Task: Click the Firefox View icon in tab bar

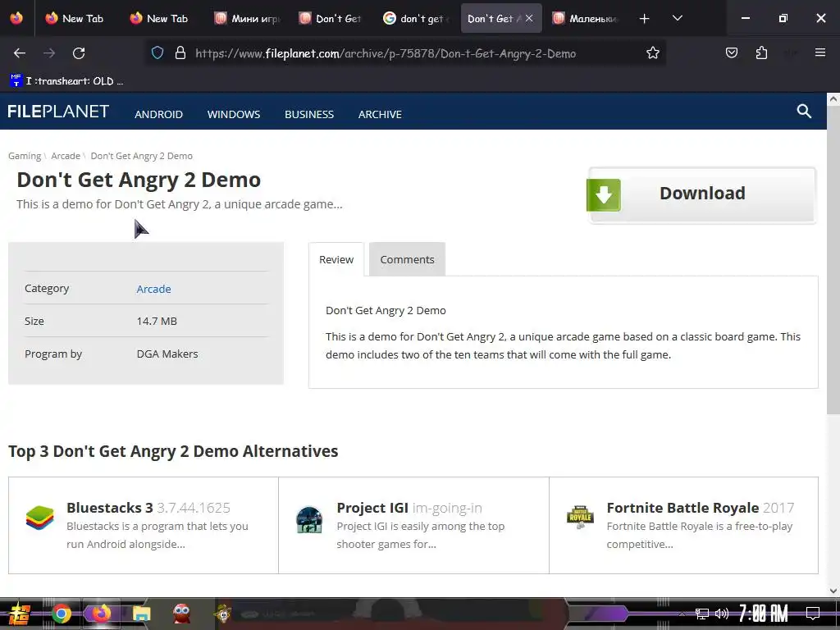Action: [x=16, y=18]
